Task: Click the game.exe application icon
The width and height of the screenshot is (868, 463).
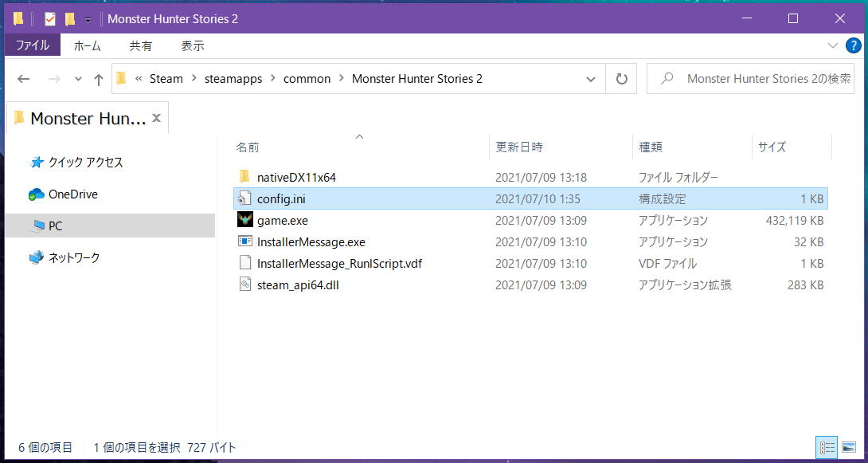Action: [x=244, y=220]
